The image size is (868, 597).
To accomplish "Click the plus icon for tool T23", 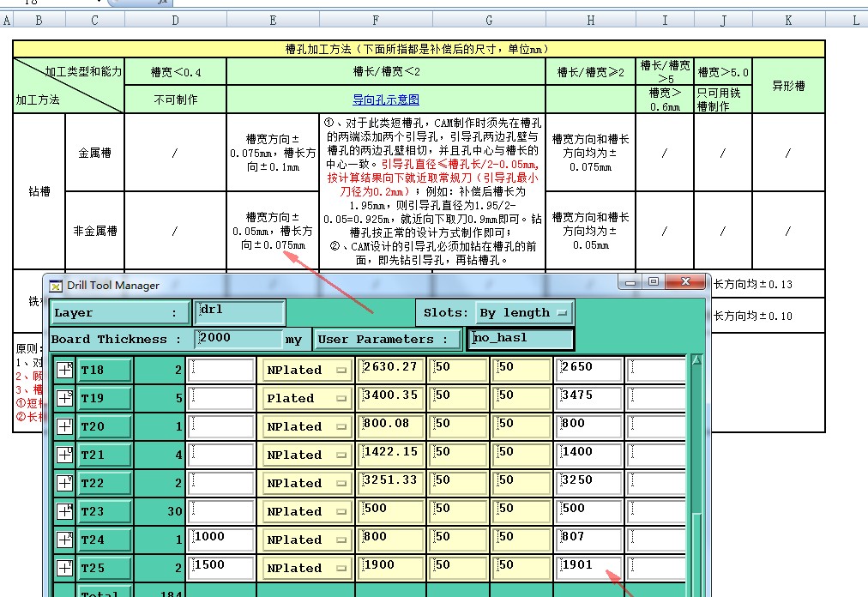I will tap(65, 511).
